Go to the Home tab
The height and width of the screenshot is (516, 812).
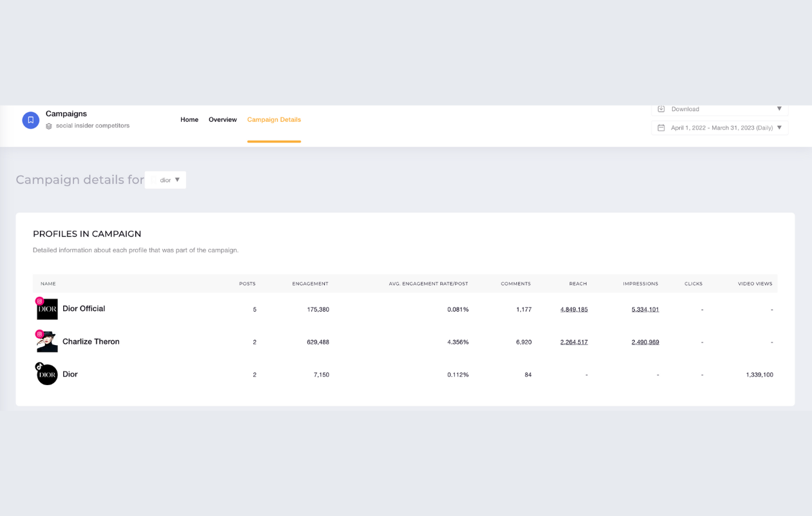pyautogui.click(x=189, y=120)
